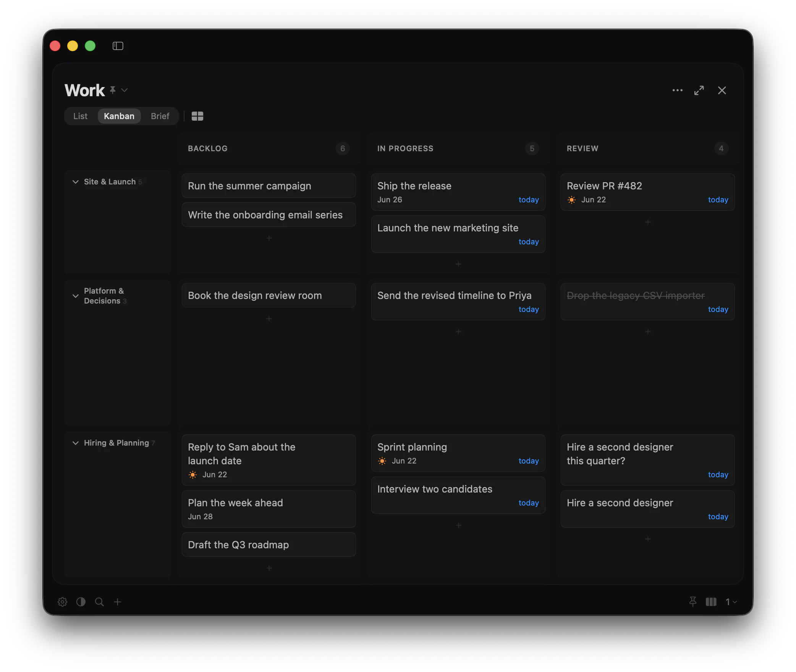Close the Work panel
Image resolution: width=796 pixels, height=672 pixels.
pyautogui.click(x=722, y=90)
